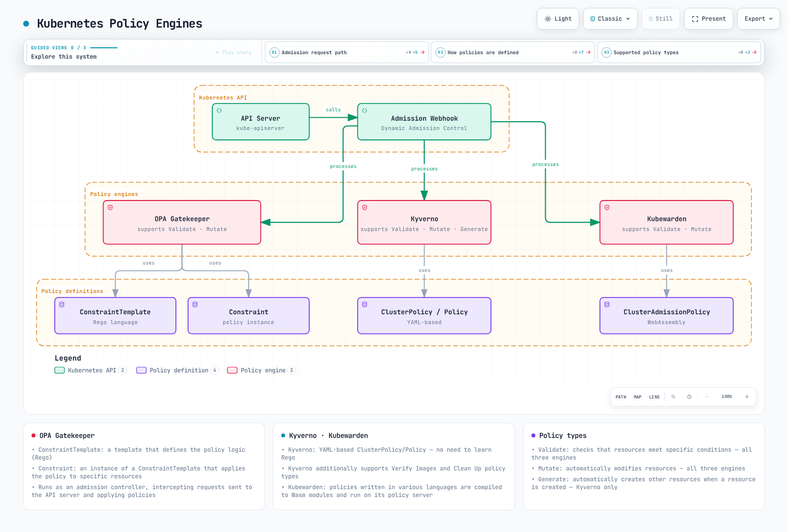Select the Admission Webhook node
788x532 pixels.
pyautogui.click(x=424, y=122)
